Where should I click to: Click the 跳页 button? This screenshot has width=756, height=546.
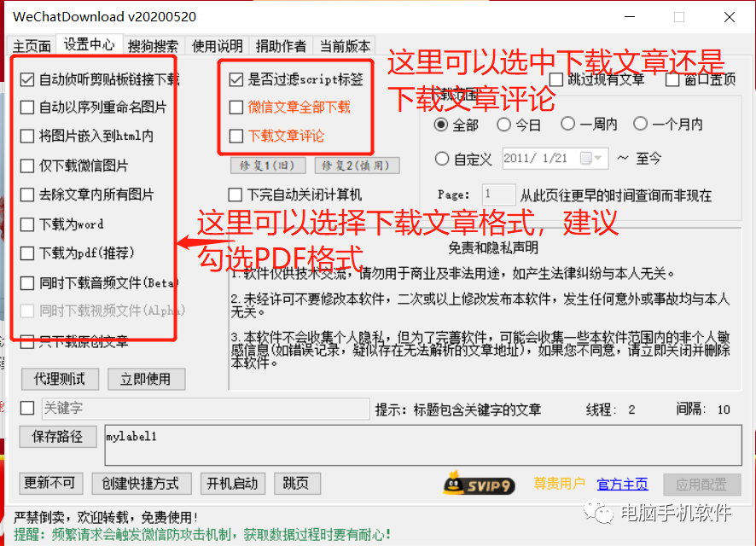297,484
